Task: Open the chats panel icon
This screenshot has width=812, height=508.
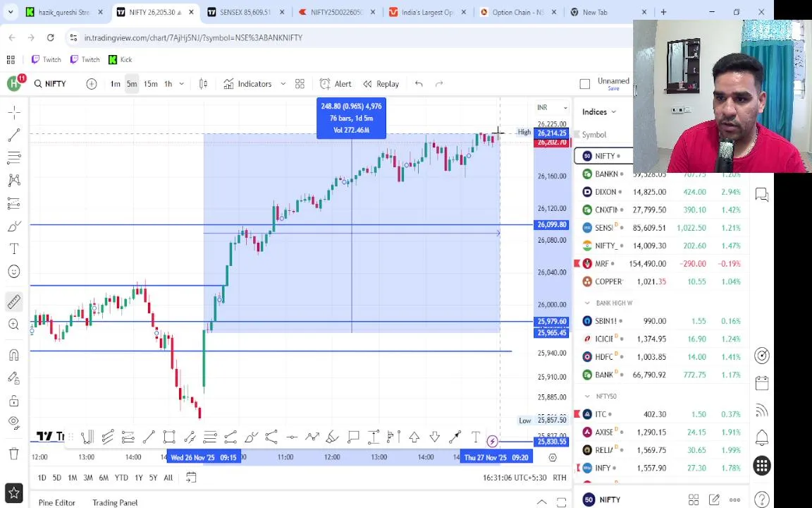Action: pyautogui.click(x=762, y=195)
